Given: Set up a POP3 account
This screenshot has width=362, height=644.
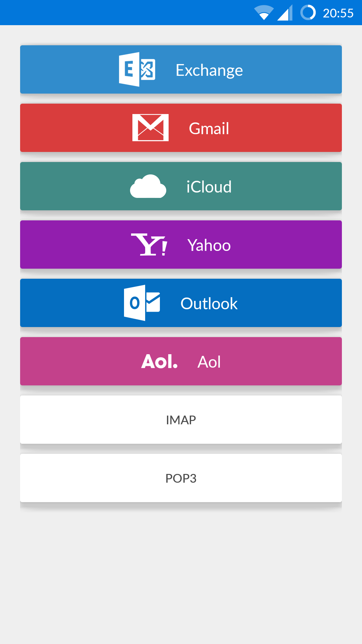Looking at the screenshot, I should tap(181, 478).
